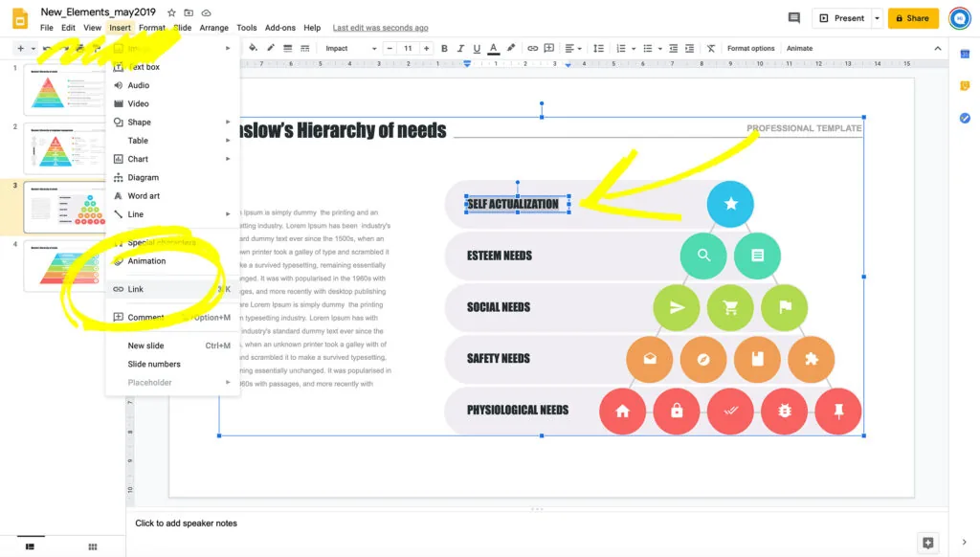Switch to grid view
The image size is (980, 557).
(x=93, y=546)
